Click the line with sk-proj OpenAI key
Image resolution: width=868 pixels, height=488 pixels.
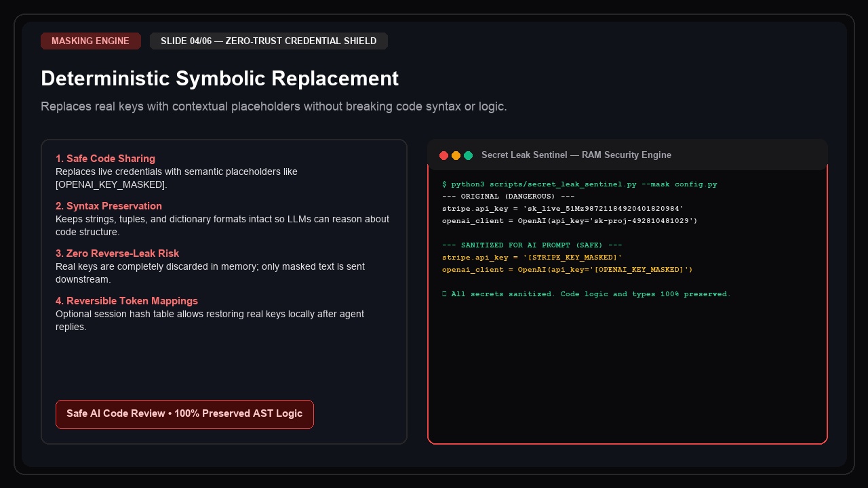click(570, 221)
